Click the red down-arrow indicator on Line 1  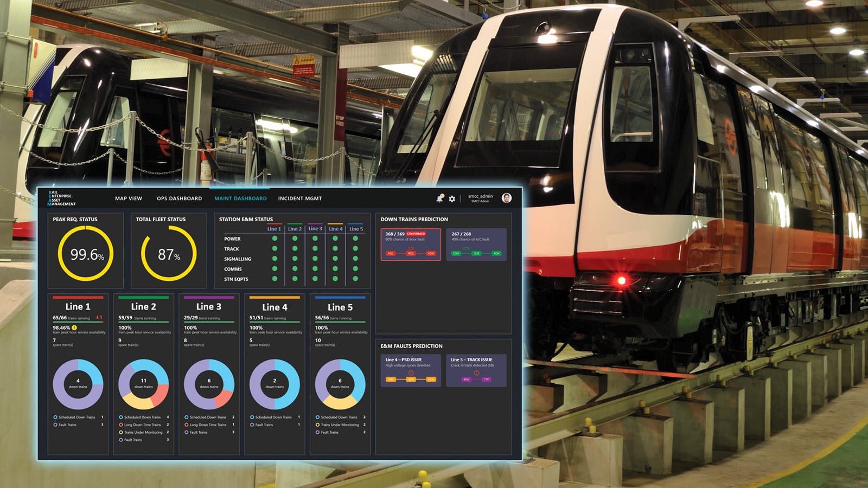(99, 317)
